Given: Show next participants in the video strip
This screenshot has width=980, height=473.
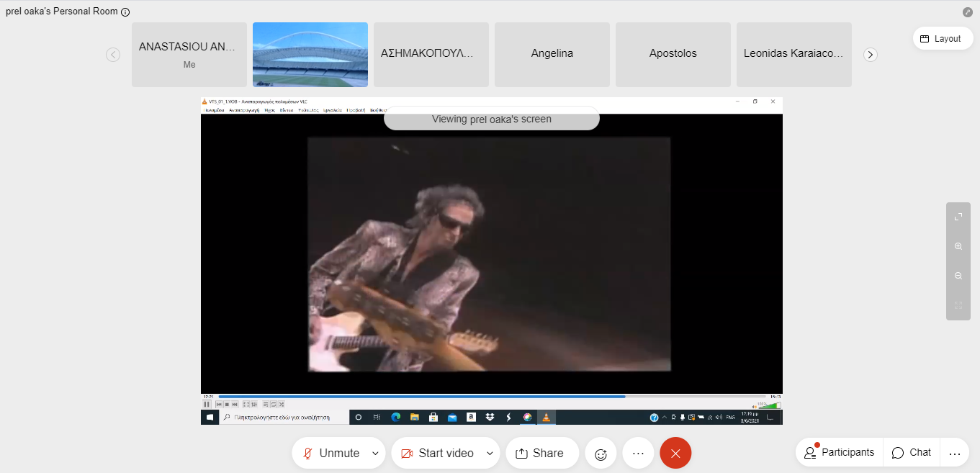Looking at the screenshot, I should click(x=871, y=55).
